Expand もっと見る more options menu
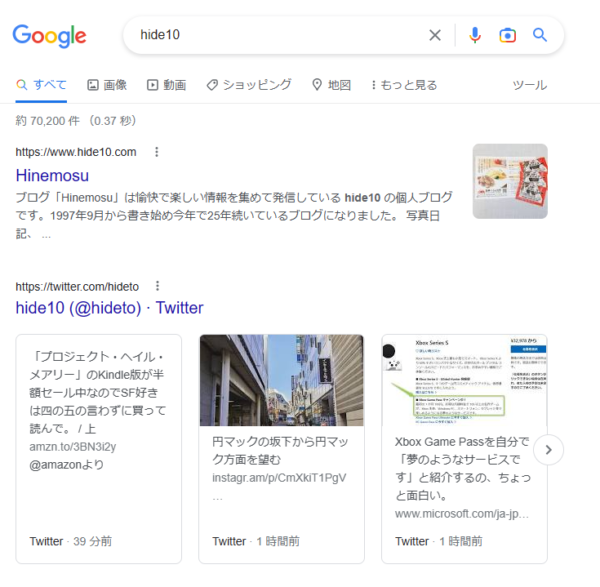The image size is (600, 587). pyautogui.click(x=404, y=85)
